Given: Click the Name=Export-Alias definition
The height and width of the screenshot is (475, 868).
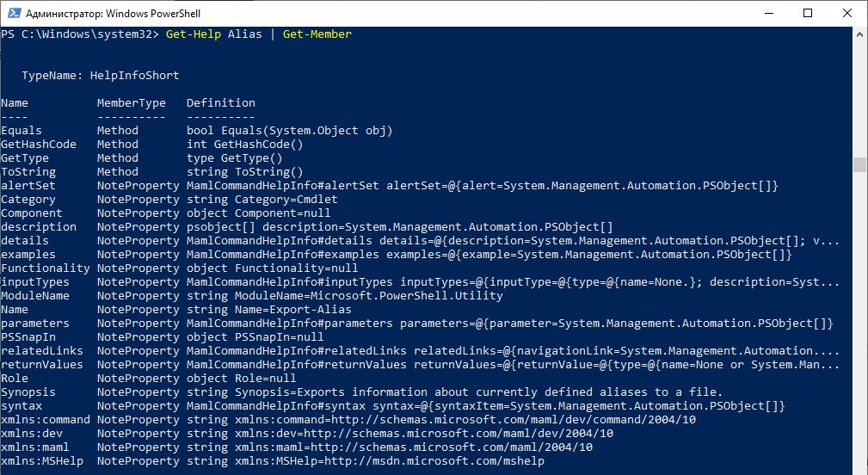Looking at the screenshot, I should [x=292, y=310].
